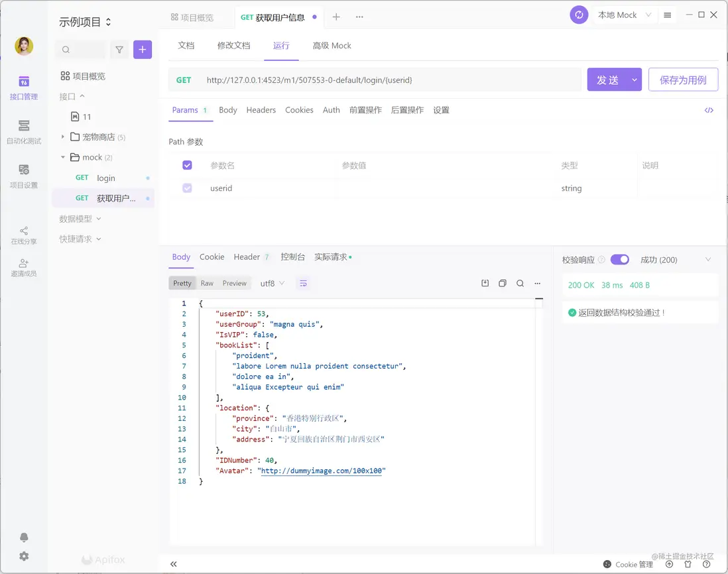Open Cookie 管理 at the bottom
The height and width of the screenshot is (574, 728).
pos(628,564)
